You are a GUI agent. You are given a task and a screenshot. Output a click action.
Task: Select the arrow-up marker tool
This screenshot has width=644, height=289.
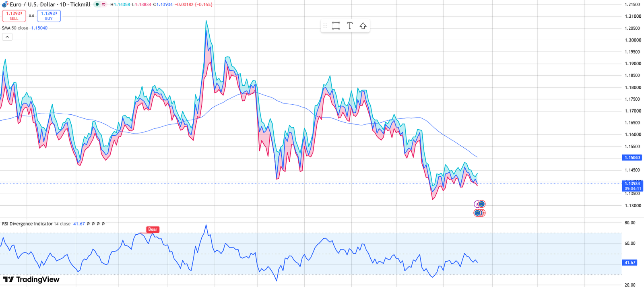pos(363,26)
